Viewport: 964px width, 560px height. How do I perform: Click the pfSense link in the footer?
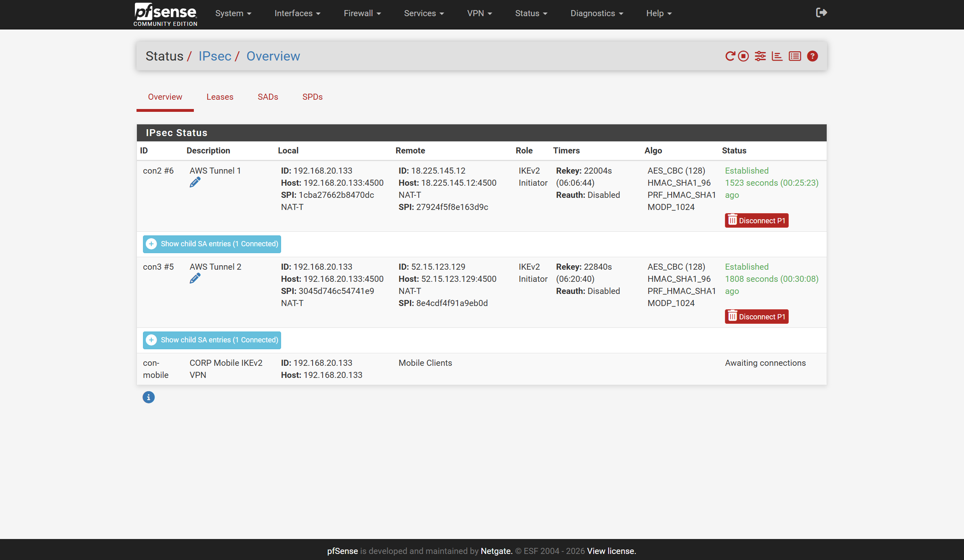342,551
